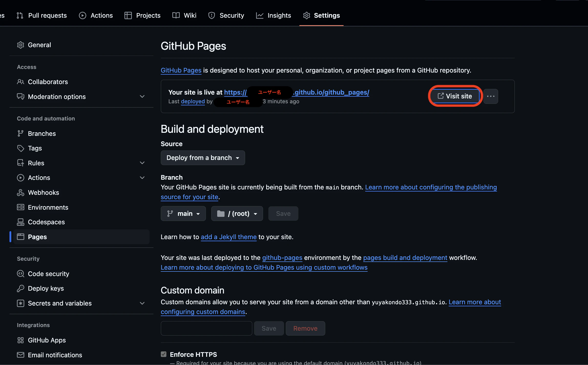The image size is (588, 365).
Task: Click the Visit site button
Action: (x=455, y=96)
